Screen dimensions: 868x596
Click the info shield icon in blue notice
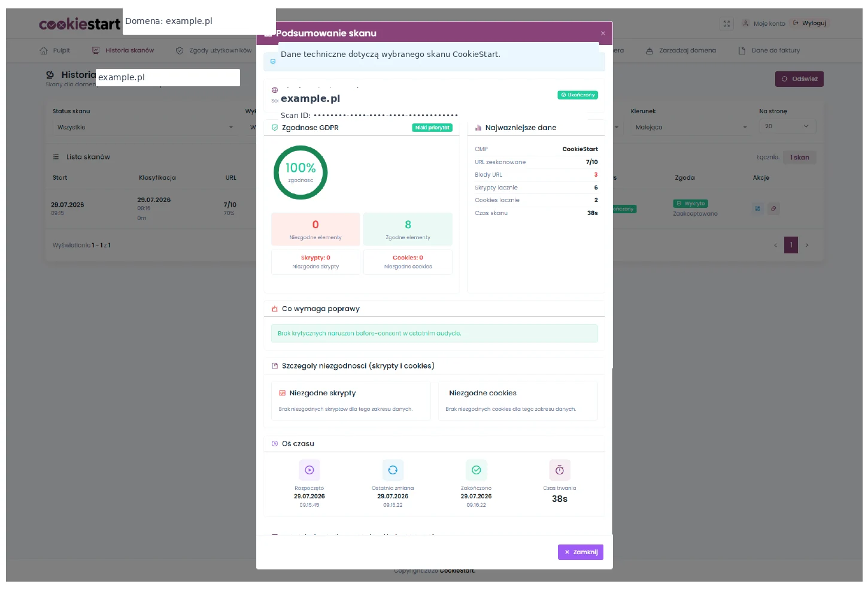(273, 62)
